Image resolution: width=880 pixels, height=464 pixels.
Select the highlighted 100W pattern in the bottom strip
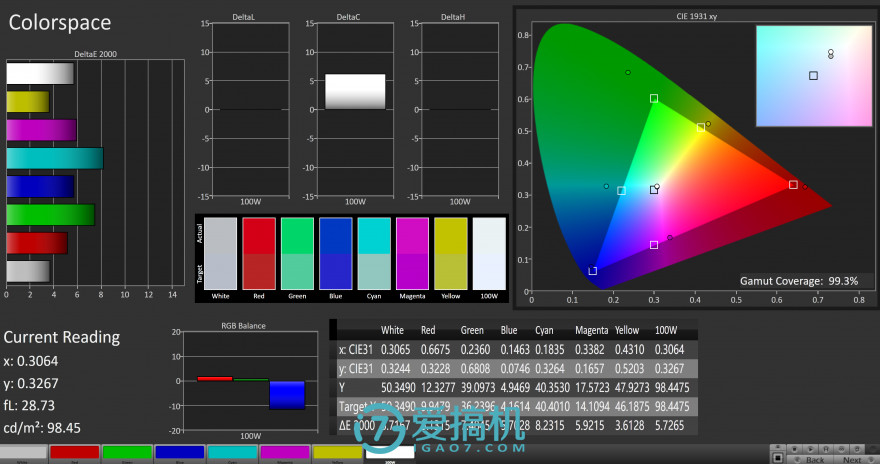point(389,453)
